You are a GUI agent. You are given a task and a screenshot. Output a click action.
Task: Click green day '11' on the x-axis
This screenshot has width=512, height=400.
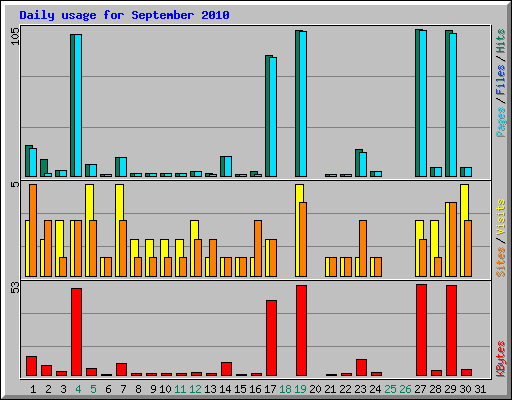180,389
